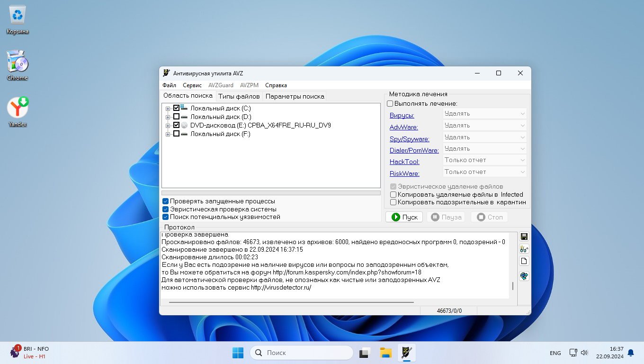This screenshot has height=364, width=644.
Task: Click the globe with arrows icon
Action: tap(524, 276)
